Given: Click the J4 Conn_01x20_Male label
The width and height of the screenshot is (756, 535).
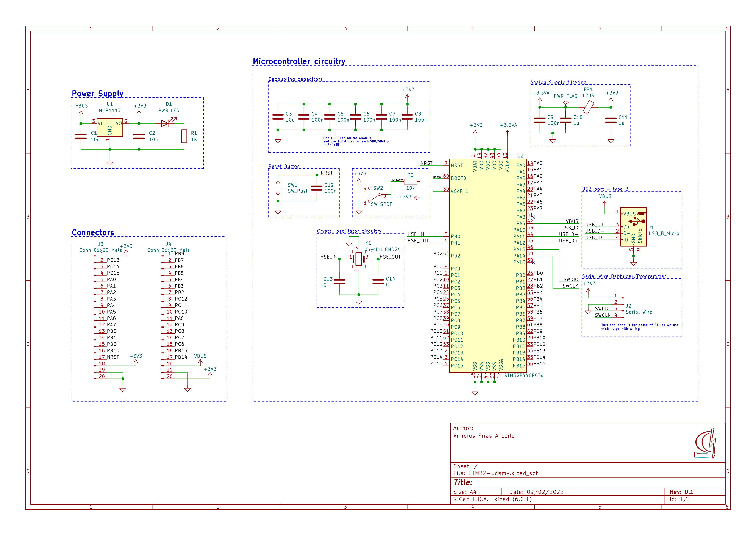Looking at the screenshot, I should coord(168,250).
